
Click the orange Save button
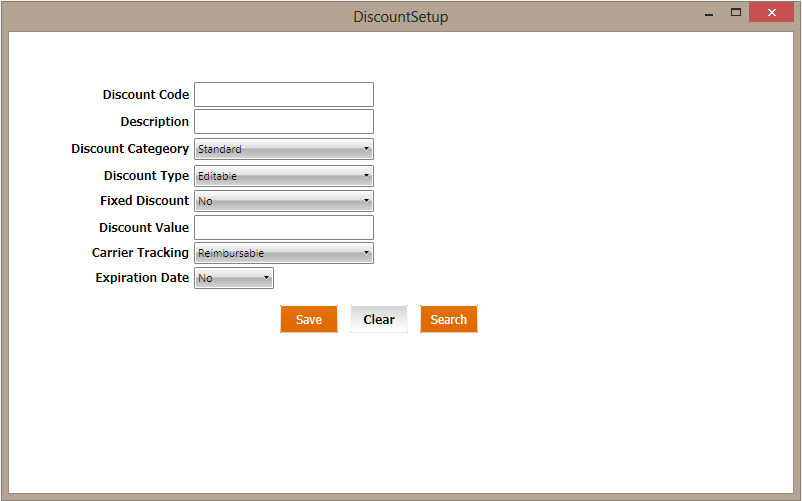click(x=309, y=319)
